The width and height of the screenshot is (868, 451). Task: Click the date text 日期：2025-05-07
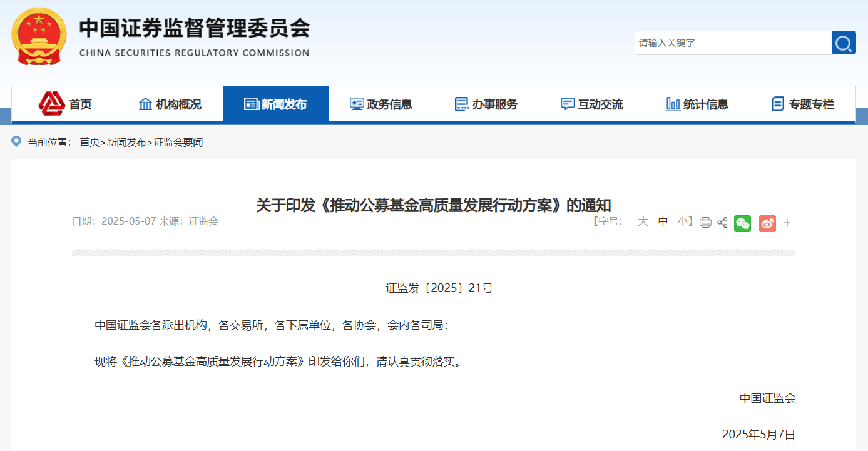click(114, 221)
